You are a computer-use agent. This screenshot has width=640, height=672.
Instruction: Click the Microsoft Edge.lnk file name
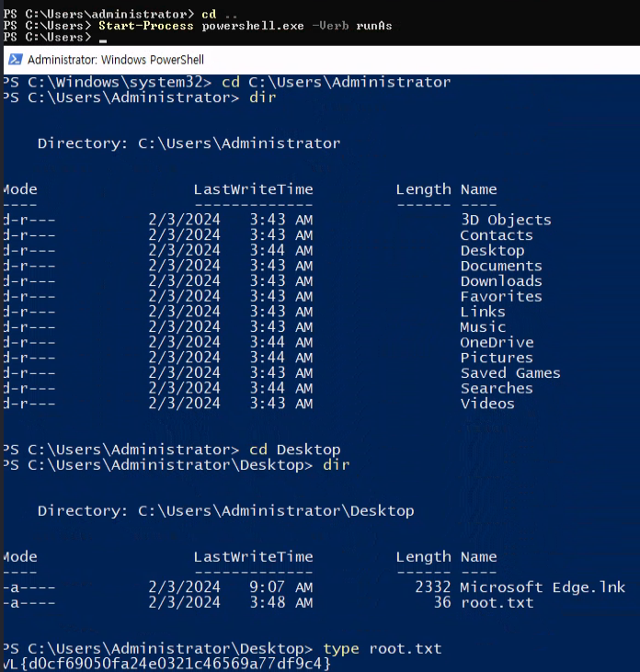pyautogui.click(x=543, y=587)
